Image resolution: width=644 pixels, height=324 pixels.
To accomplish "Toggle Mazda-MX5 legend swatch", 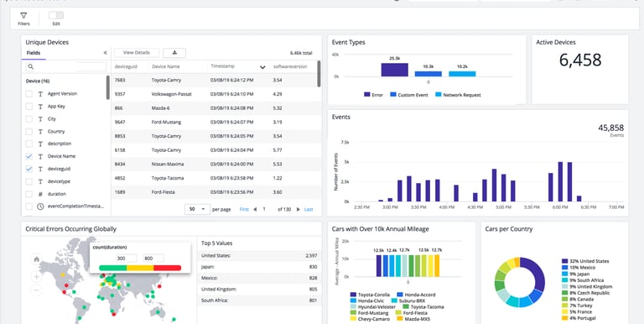I will pos(400,319).
